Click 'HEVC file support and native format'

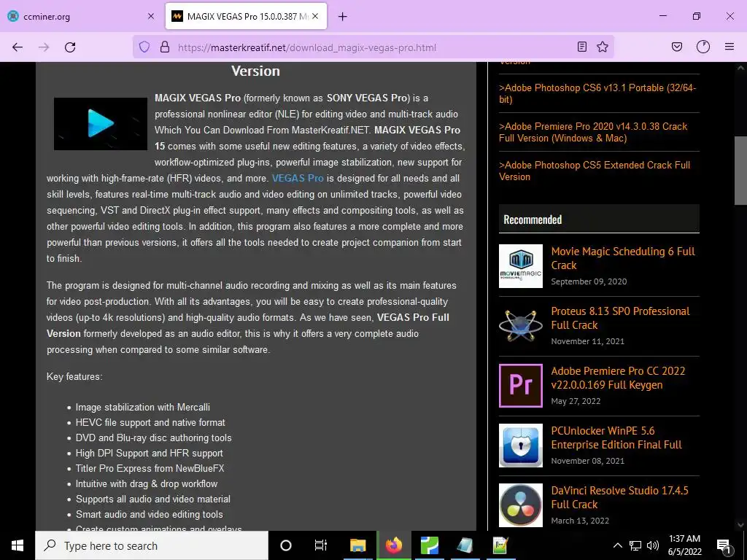(150, 422)
